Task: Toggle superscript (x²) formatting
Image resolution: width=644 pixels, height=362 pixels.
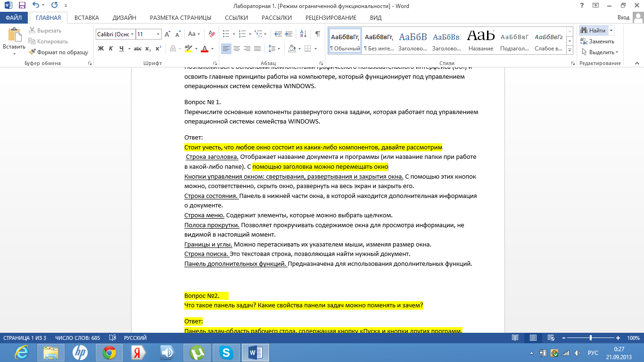Action: pyautogui.click(x=158, y=49)
